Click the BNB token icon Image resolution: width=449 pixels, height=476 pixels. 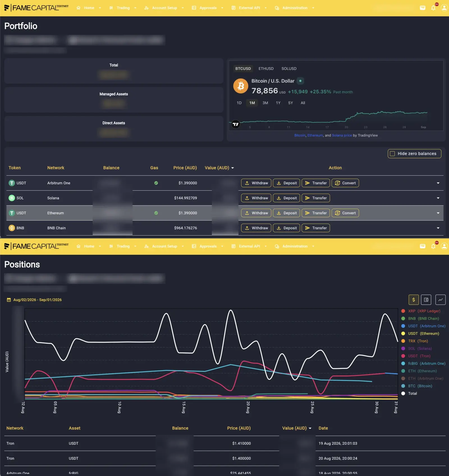coord(12,228)
